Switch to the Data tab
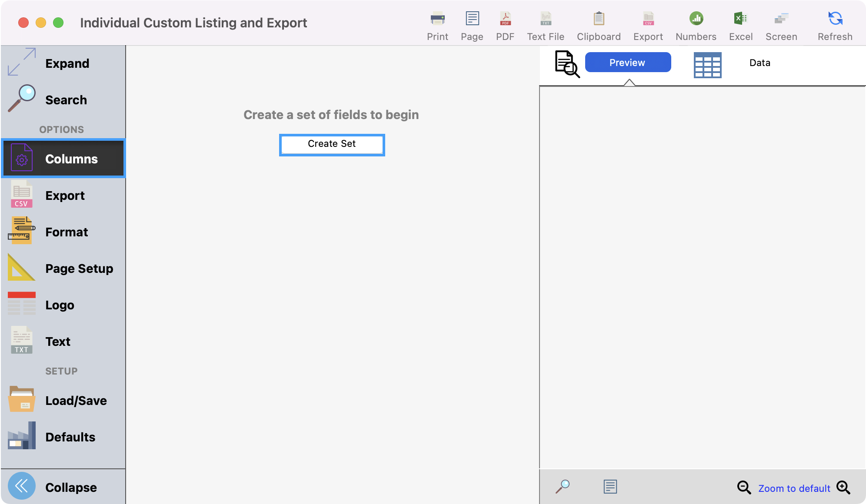 coord(759,63)
